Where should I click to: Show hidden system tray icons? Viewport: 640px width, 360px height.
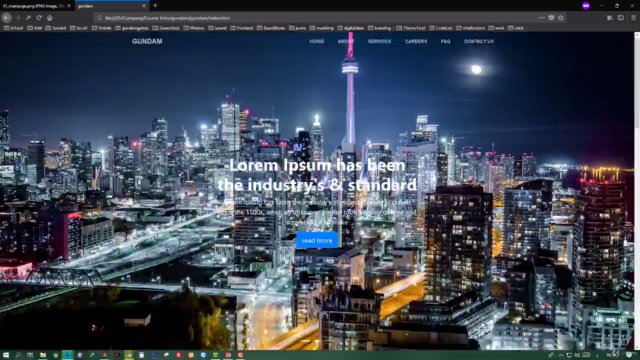pyautogui.click(x=561, y=355)
